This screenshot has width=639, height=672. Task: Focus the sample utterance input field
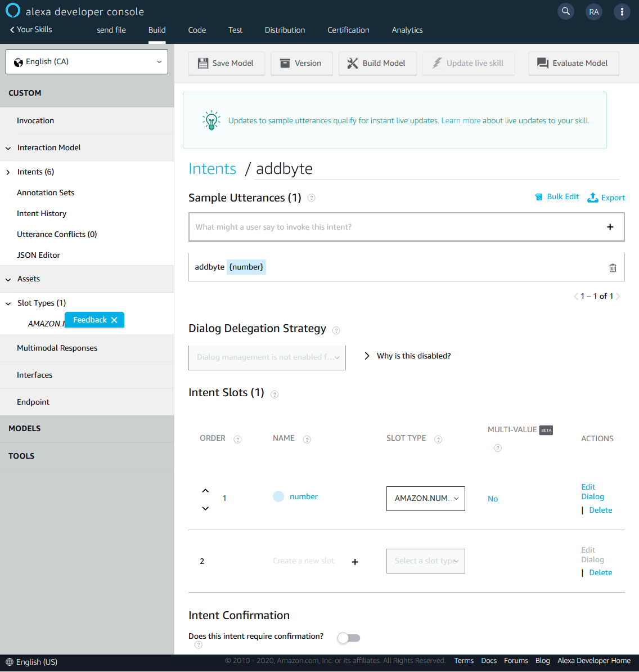pyautogui.click(x=394, y=227)
